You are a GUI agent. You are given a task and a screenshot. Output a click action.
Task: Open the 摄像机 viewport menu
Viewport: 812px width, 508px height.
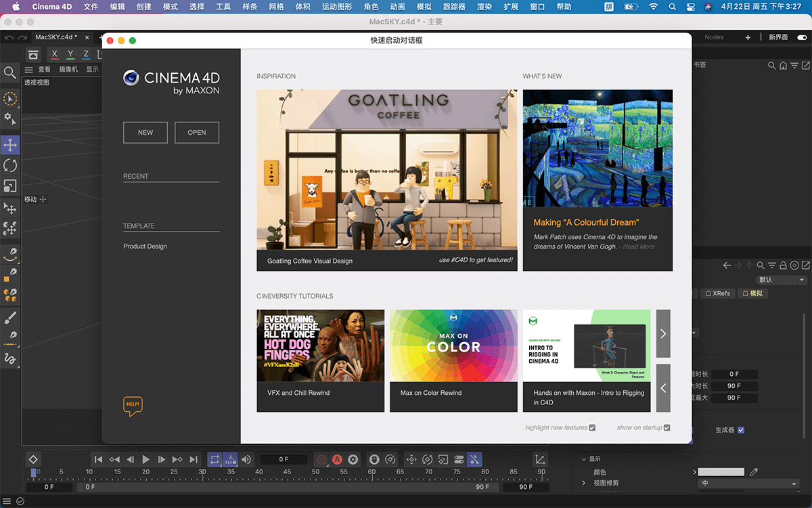pyautogui.click(x=68, y=69)
